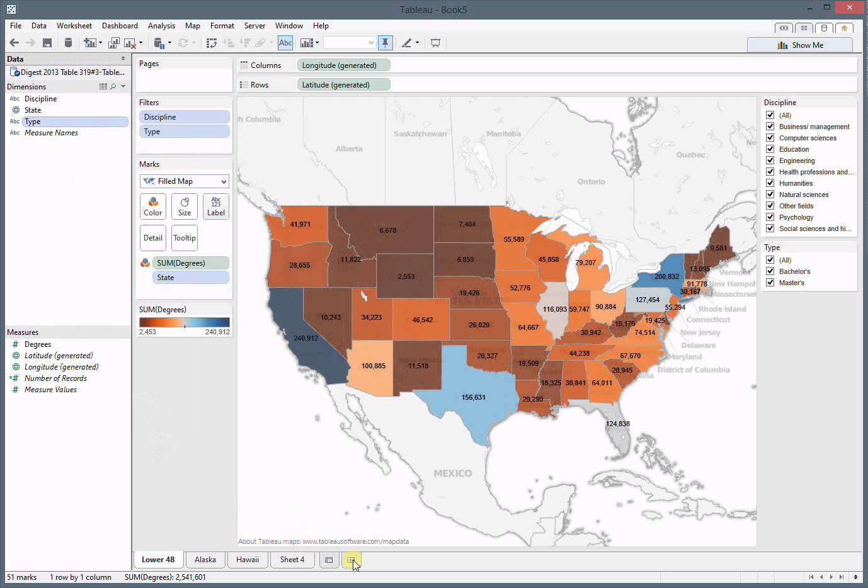
Task: Click the Duplicate Sheet toolbar icon
Action: [x=114, y=43]
